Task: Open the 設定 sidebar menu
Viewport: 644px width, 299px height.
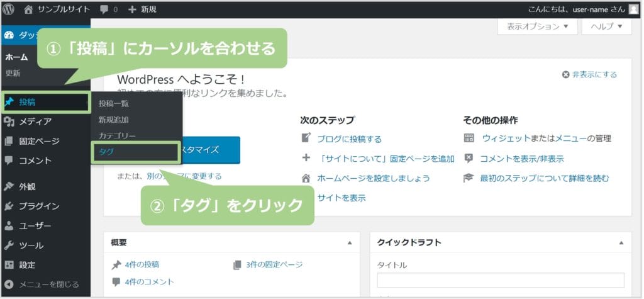Action: (x=45, y=265)
